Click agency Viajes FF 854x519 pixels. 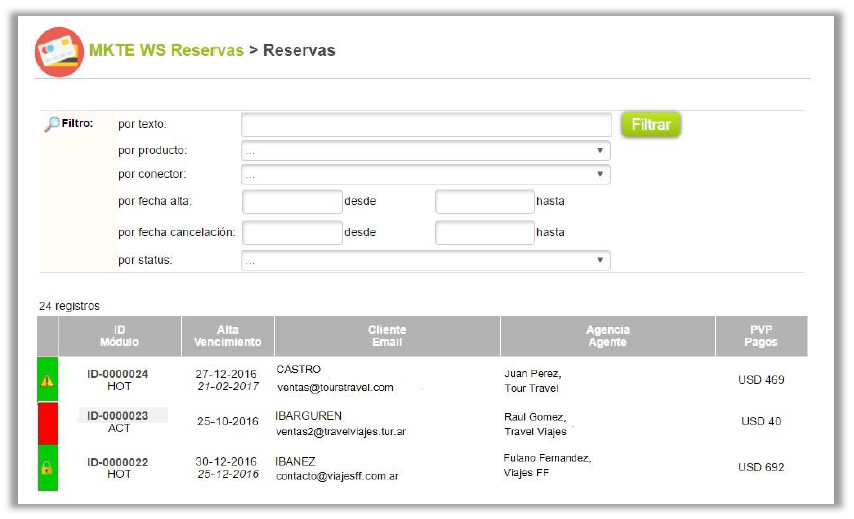tap(526, 473)
